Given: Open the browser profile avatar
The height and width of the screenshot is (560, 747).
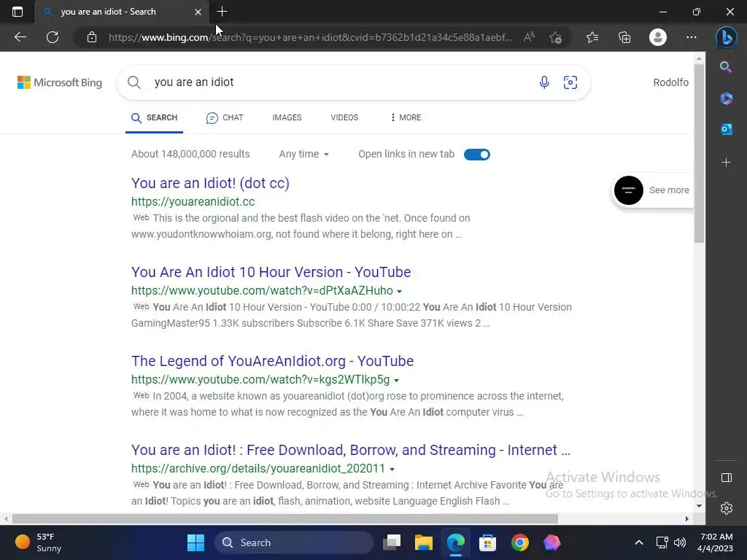Looking at the screenshot, I should [658, 37].
